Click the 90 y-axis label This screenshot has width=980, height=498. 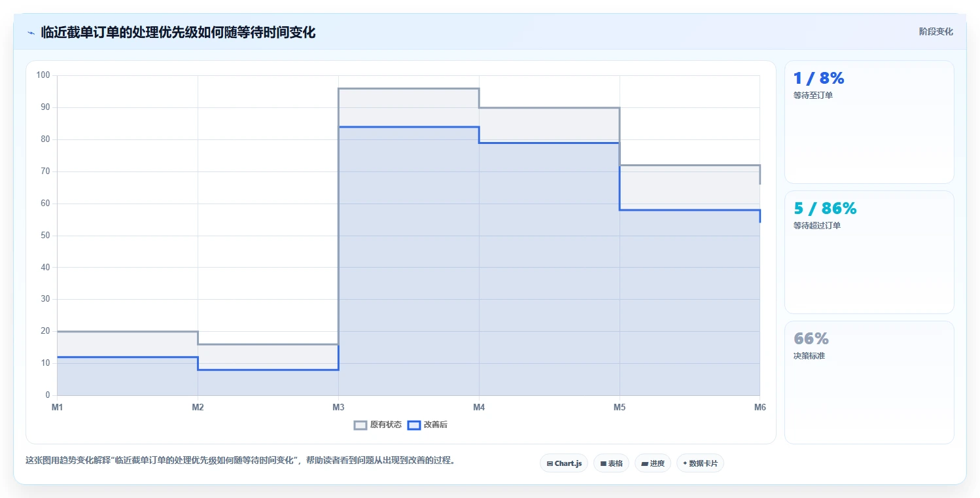pyautogui.click(x=45, y=107)
